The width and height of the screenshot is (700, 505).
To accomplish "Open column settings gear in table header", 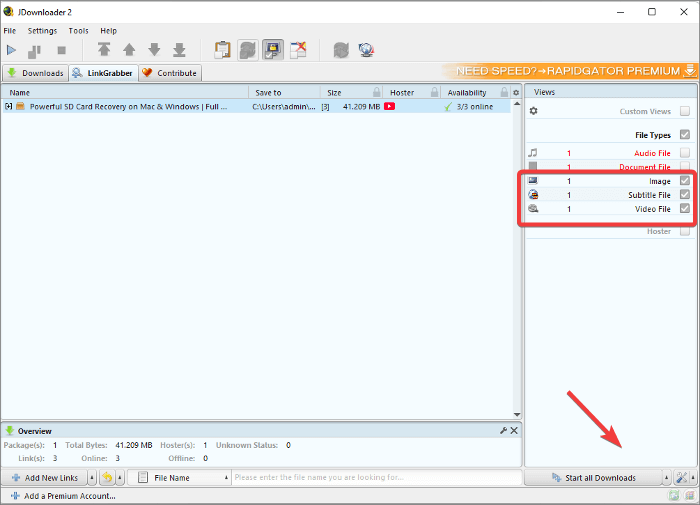I will (x=516, y=93).
